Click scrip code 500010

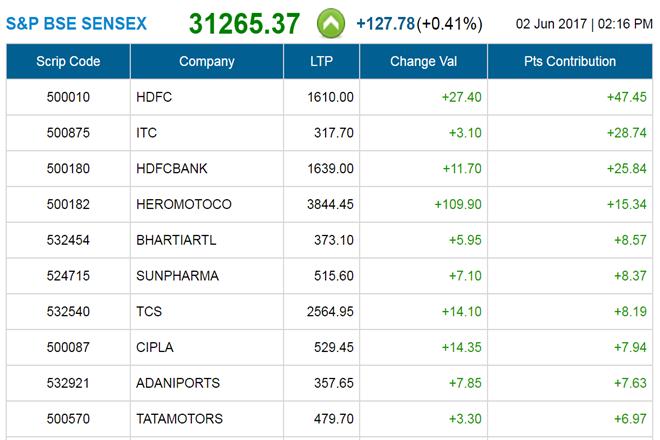click(x=68, y=97)
